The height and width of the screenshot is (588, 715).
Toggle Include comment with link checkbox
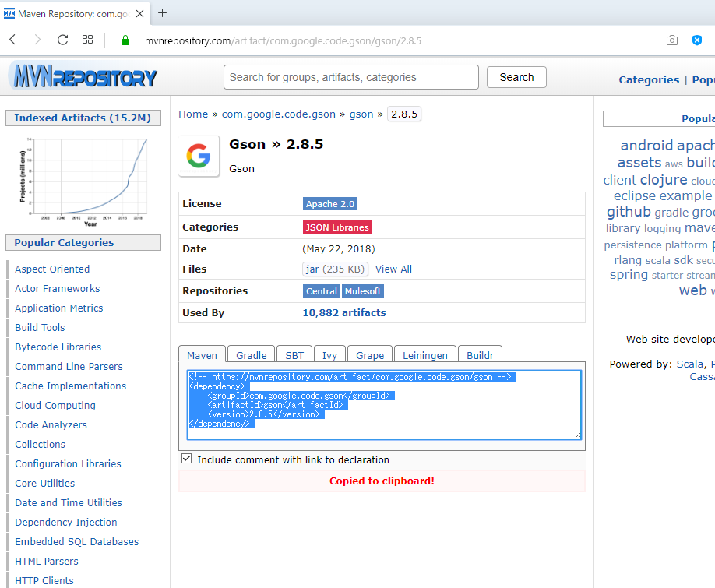pyautogui.click(x=186, y=459)
